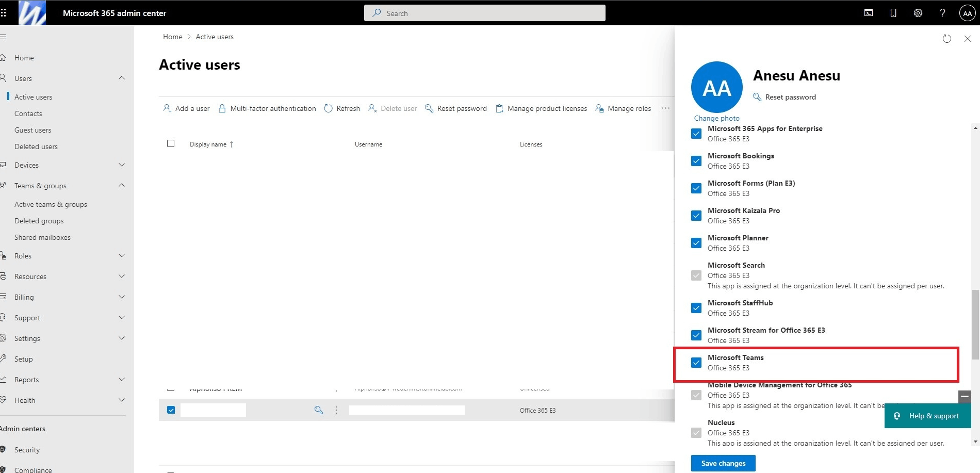Click Delete user in toolbar

[x=393, y=108]
